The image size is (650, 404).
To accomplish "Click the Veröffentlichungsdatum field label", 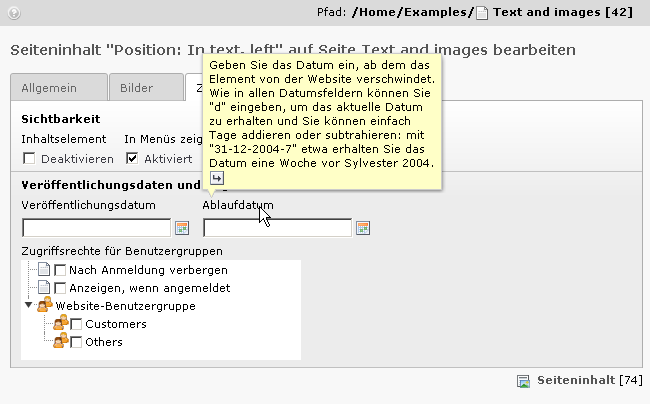I will click(x=88, y=205).
